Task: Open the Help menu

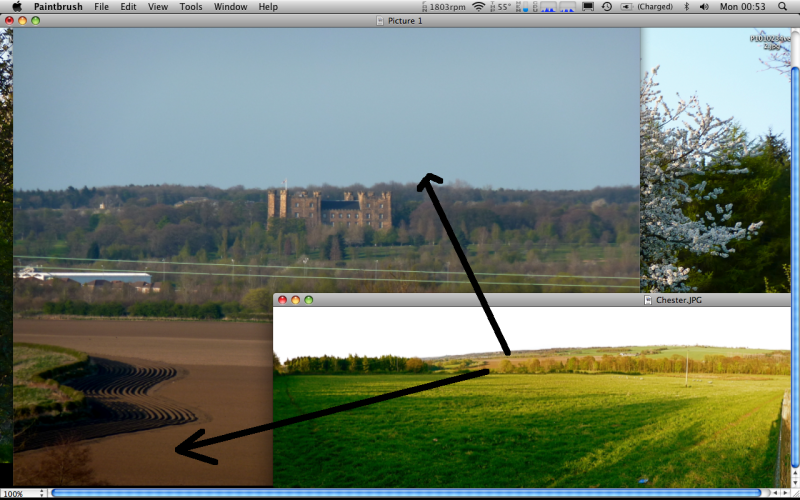Action: point(268,7)
